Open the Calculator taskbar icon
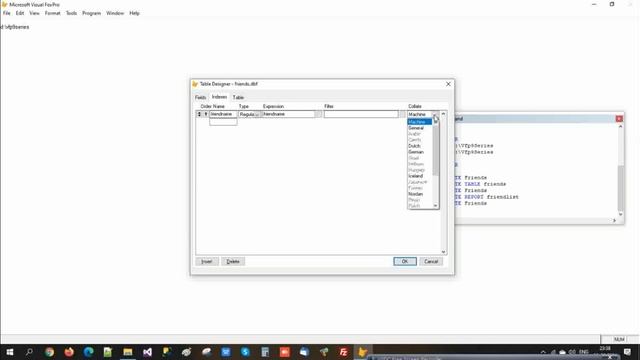This screenshot has width=640, height=360. tap(265, 352)
